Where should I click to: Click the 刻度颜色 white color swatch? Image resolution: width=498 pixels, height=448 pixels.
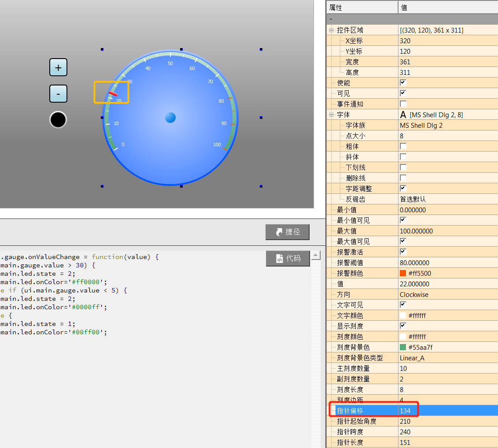tap(403, 337)
